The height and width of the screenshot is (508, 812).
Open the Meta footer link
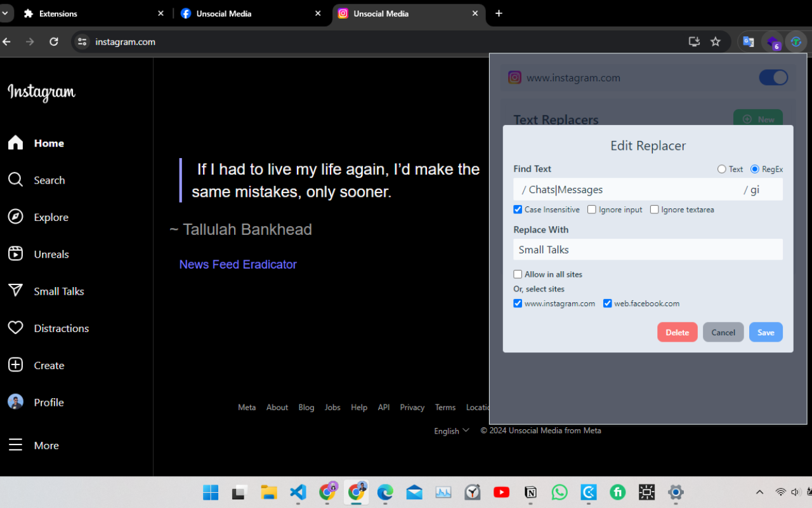pyautogui.click(x=247, y=408)
